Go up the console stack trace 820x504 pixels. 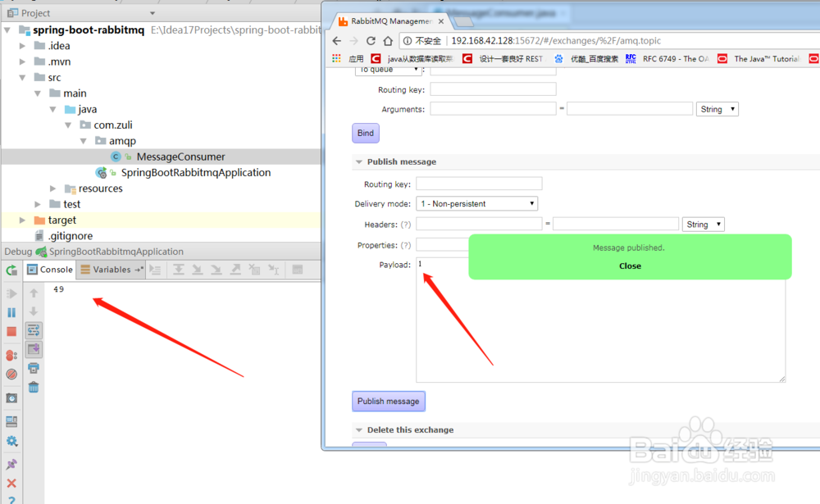34,293
